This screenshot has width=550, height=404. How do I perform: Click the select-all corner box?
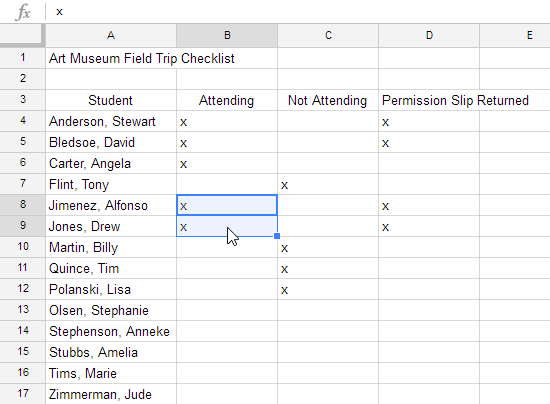(22, 35)
